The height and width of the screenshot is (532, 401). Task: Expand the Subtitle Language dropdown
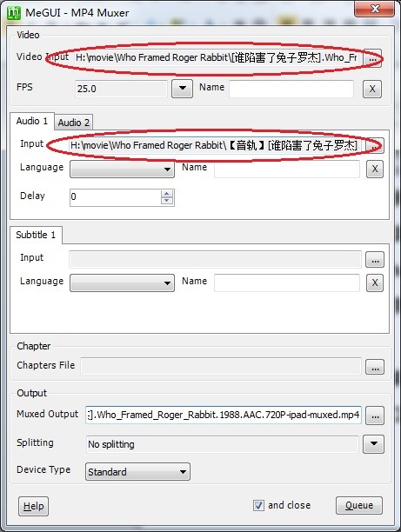[123, 283]
